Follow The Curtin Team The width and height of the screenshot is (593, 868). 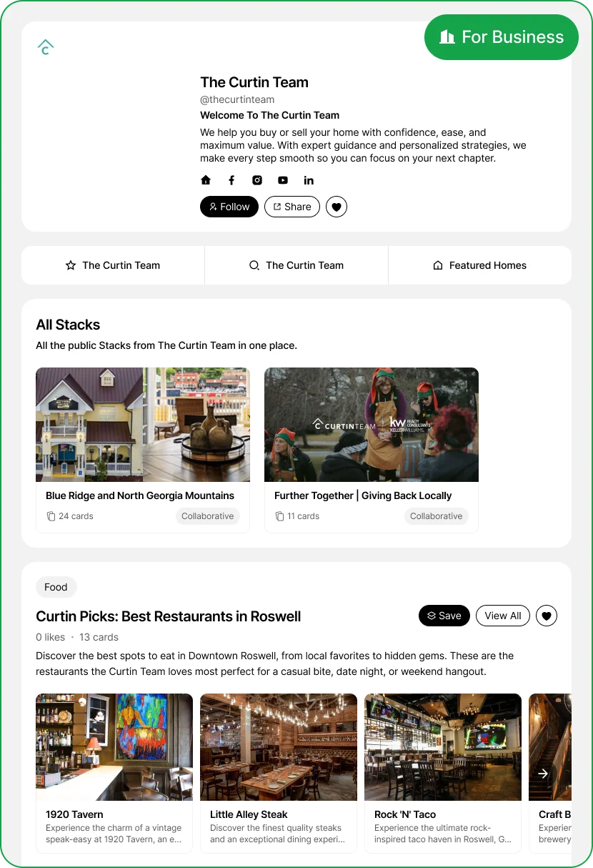point(229,207)
